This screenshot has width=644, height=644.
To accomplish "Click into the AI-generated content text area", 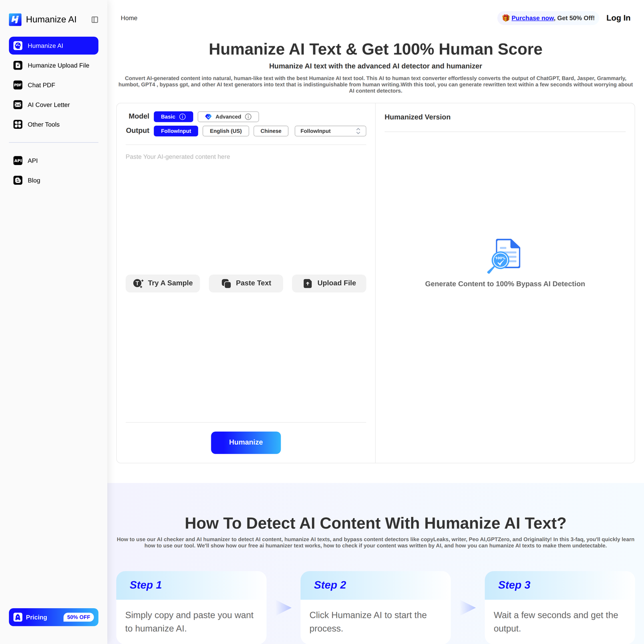I will tap(246, 211).
